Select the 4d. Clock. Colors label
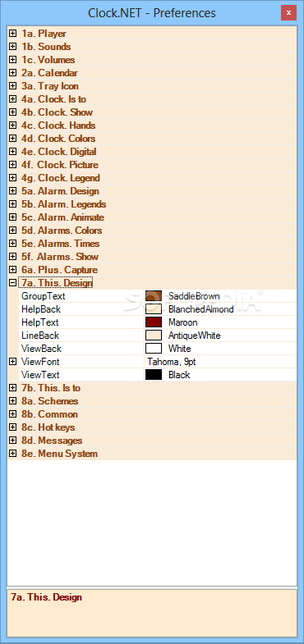304x644 pixels. 58,139
